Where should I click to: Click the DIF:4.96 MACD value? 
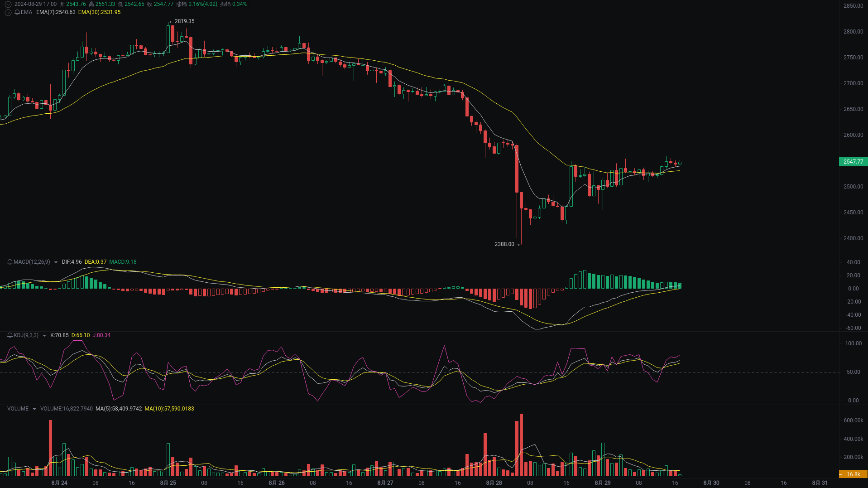click(x=72, y=262)
